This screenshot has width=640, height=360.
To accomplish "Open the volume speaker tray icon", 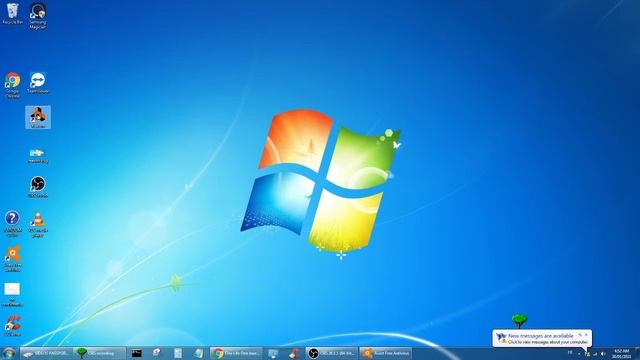I will (x=603, y=353).
